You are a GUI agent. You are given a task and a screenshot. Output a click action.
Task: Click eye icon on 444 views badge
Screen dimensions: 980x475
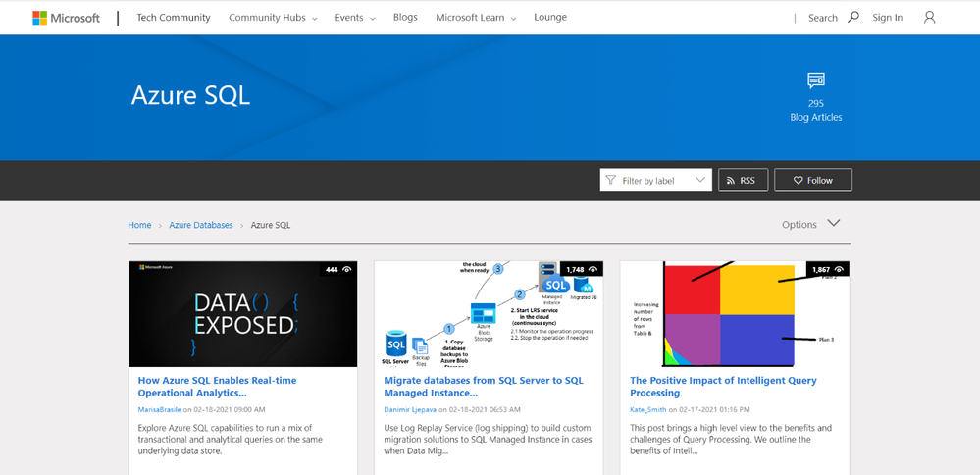click(347, 269)
